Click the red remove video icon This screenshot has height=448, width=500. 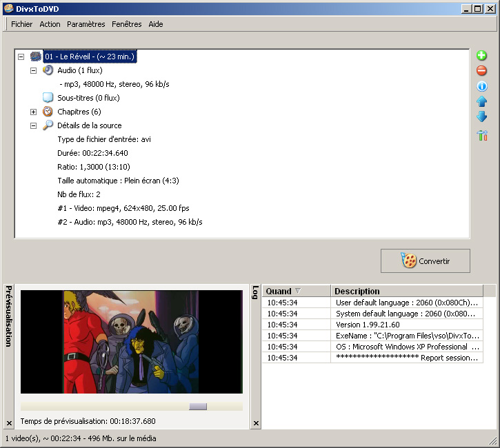point(481,70)
